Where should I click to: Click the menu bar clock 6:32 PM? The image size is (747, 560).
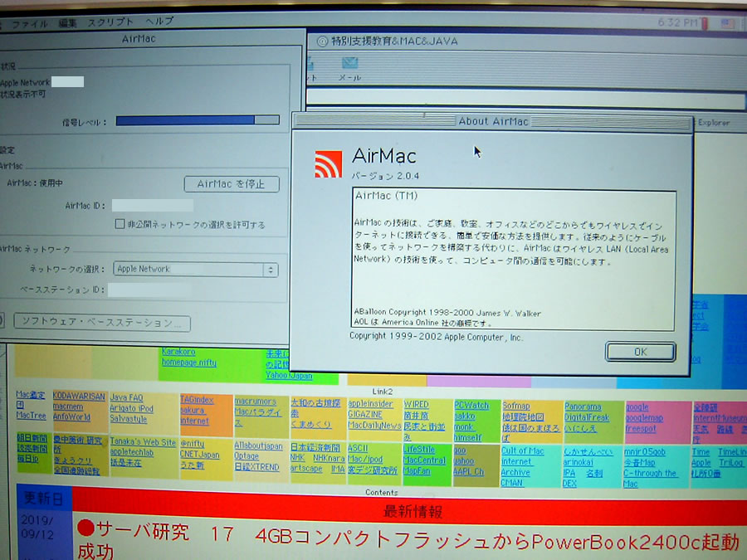pyautogui.click(x=677, y=22)
